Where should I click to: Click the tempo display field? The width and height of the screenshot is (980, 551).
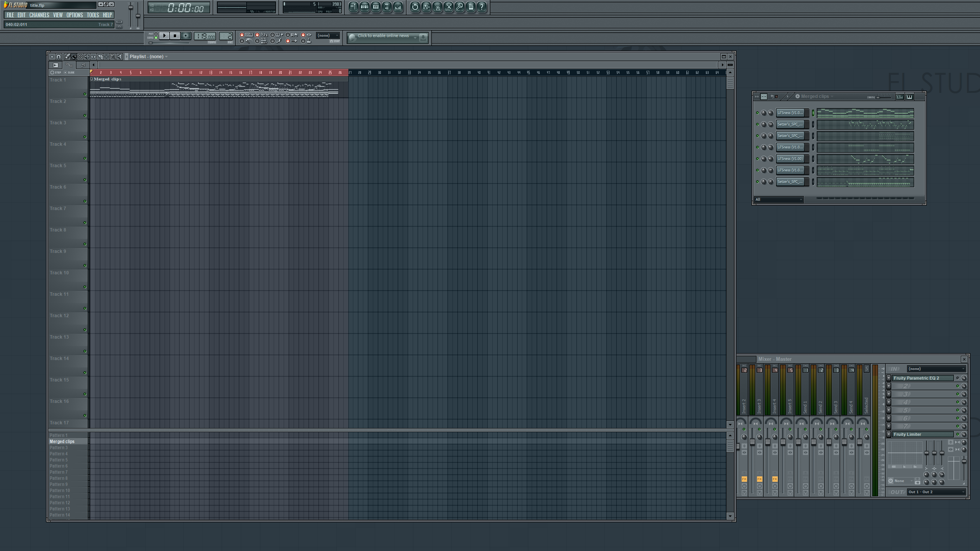click(x=205, y=36)
